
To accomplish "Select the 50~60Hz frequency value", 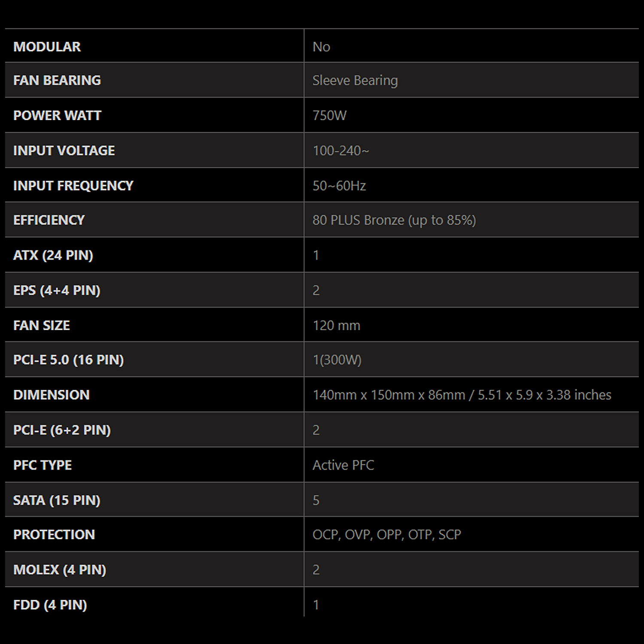I will coord(339,185).
